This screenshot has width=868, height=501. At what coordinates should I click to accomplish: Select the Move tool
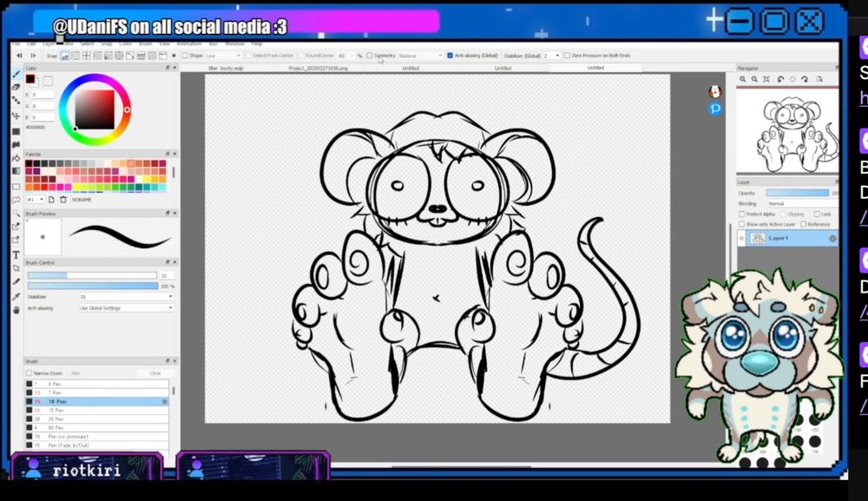[x=16, y=115]
